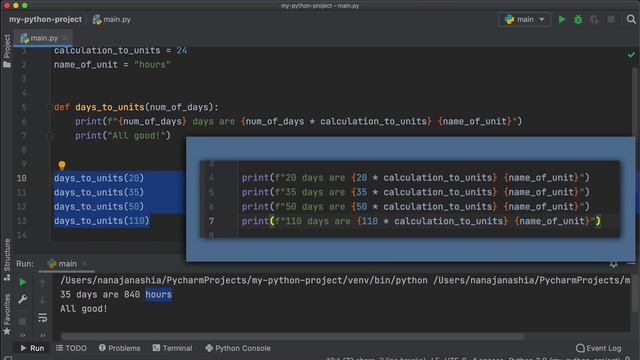Image resolution: width=640 pixels, height=360 pixels.
Task: Click the name_of_unit = "hours" line
Action: [x=112, y=64]
